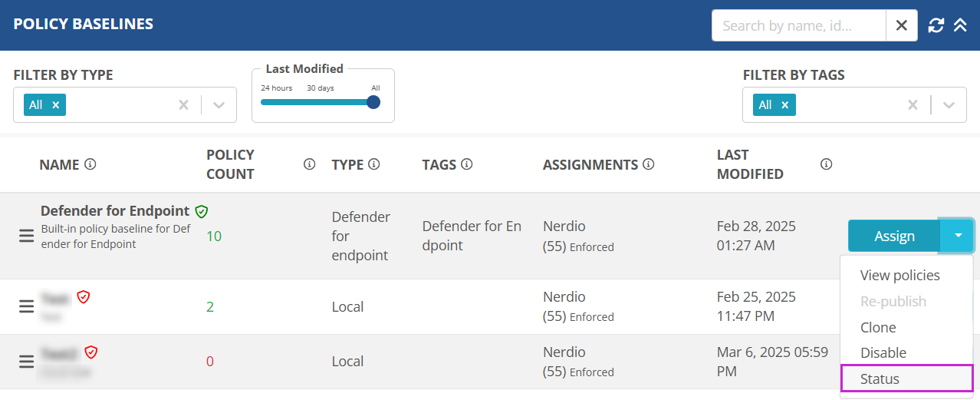Open Status from the dropdown menu
This screenshot has width=980, height=400.
click(x=906, y=379)
